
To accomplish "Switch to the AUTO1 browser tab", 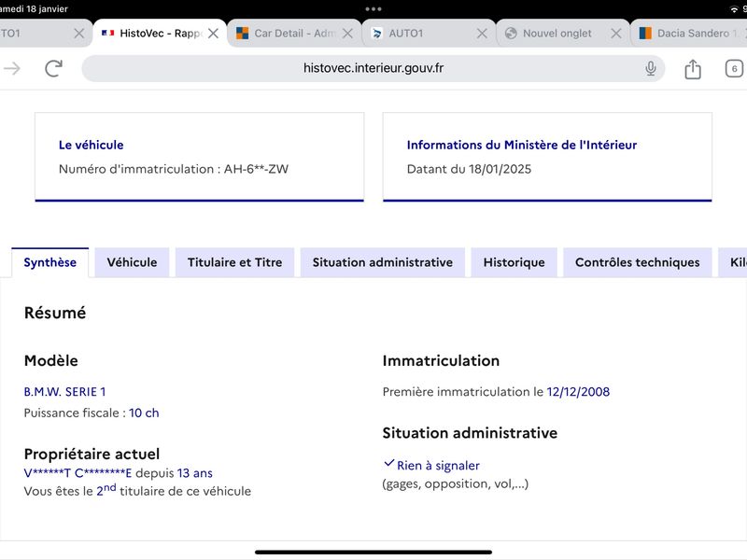I will pyautogui.click(x=429, y=34).
